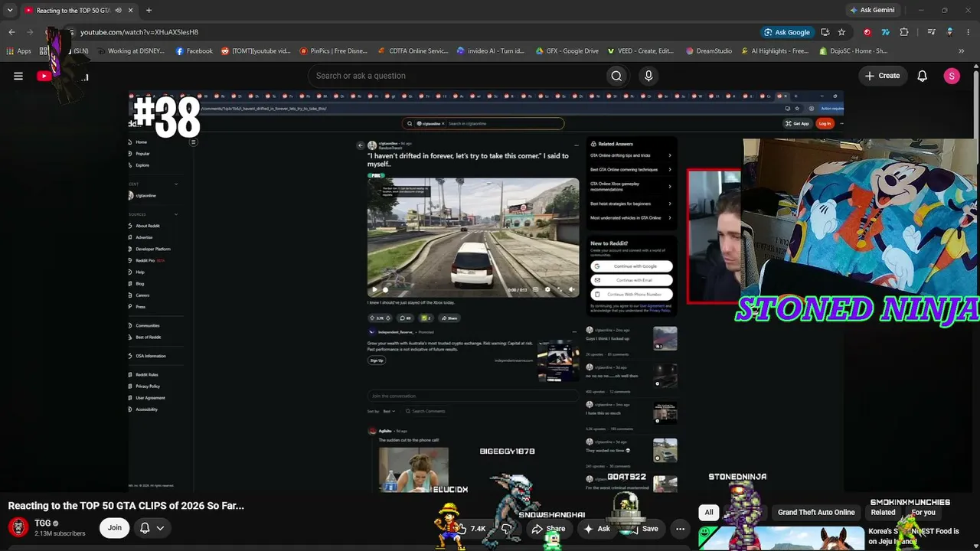Viewport: 980px width, 551px height.
Task: Click the address bar URL youtube.com/watch
Action: coord(139,32)
